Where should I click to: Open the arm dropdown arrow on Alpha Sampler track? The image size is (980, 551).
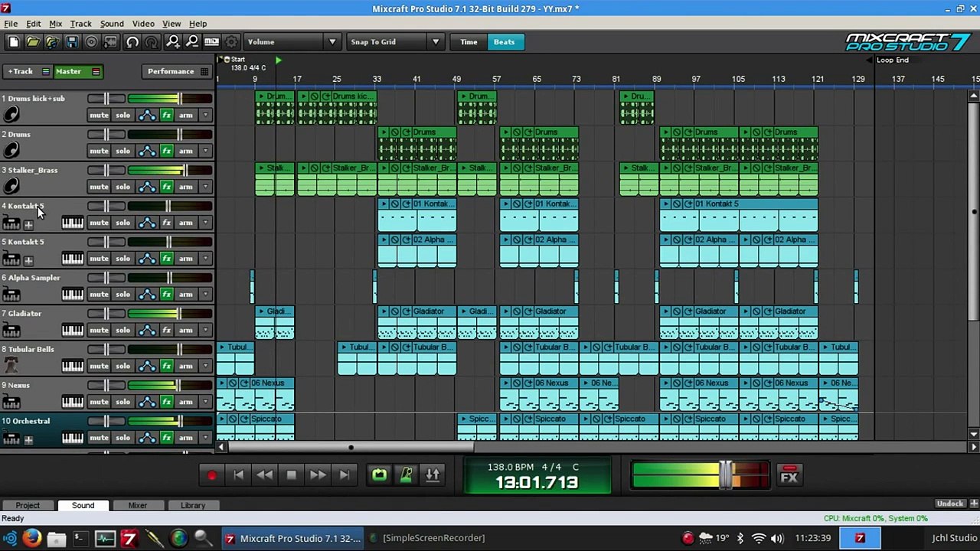204,294
